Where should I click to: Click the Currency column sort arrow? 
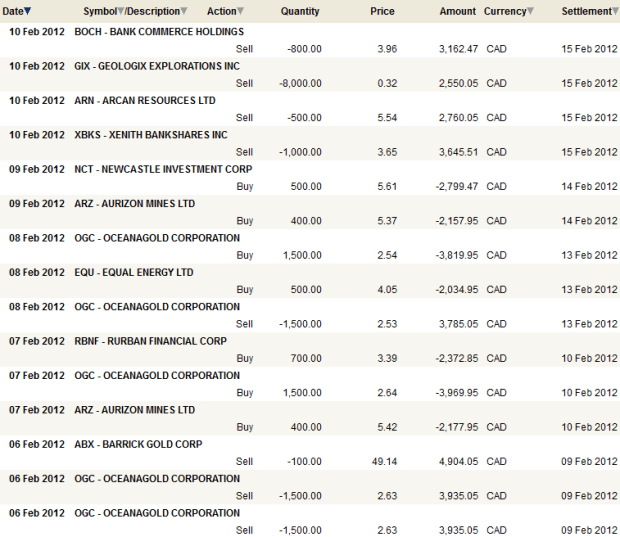(530, 12)
